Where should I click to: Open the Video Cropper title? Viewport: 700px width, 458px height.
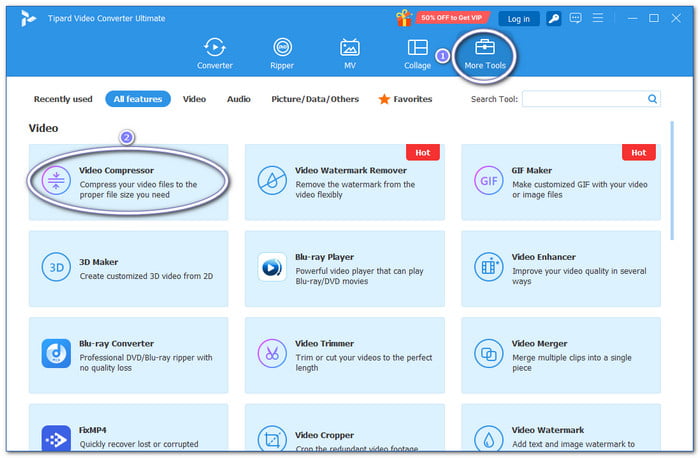(325, 435)
